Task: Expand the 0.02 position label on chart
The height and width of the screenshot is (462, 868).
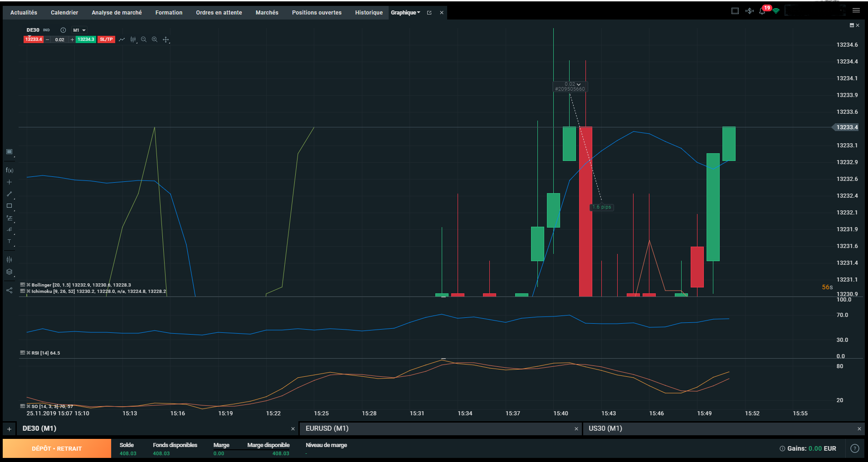Action: pyautogui.click(x=579, y=84)
